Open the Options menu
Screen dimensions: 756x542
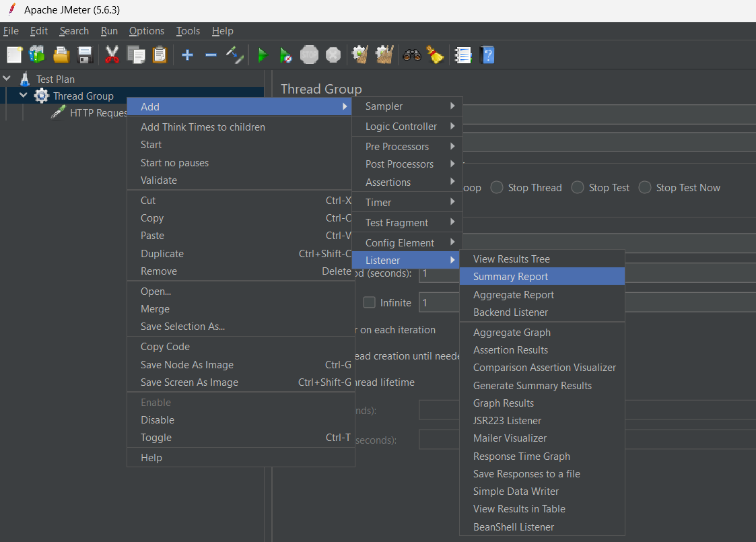(x=147, y=31)
